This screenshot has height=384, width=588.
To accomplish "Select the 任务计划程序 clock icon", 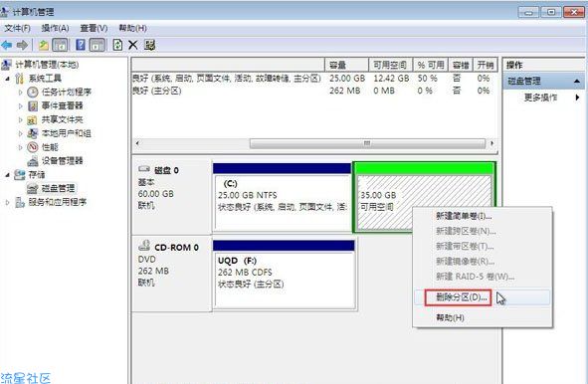I will pyautogui.click(x=33, y=92).
